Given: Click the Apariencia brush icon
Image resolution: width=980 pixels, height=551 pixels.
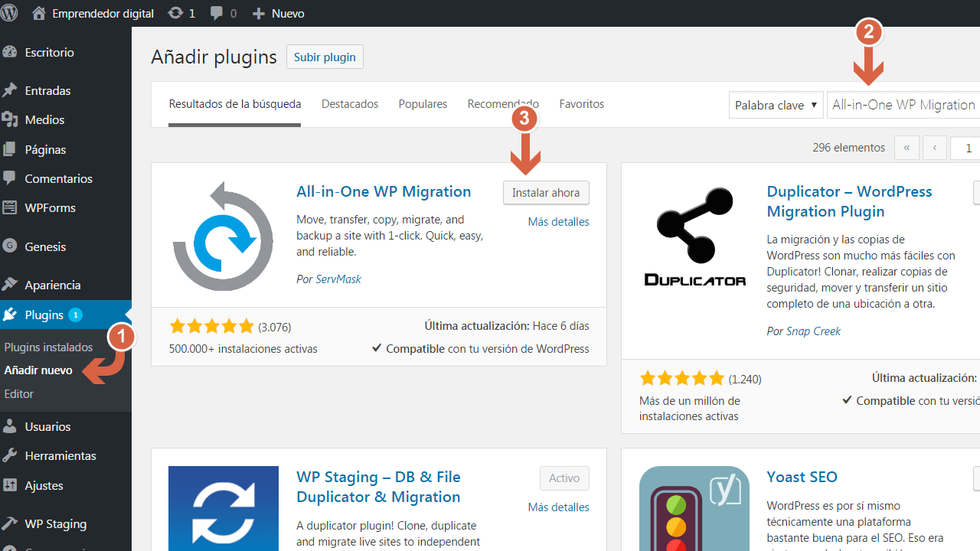Looking at the screenshot, I should [10, 285].
